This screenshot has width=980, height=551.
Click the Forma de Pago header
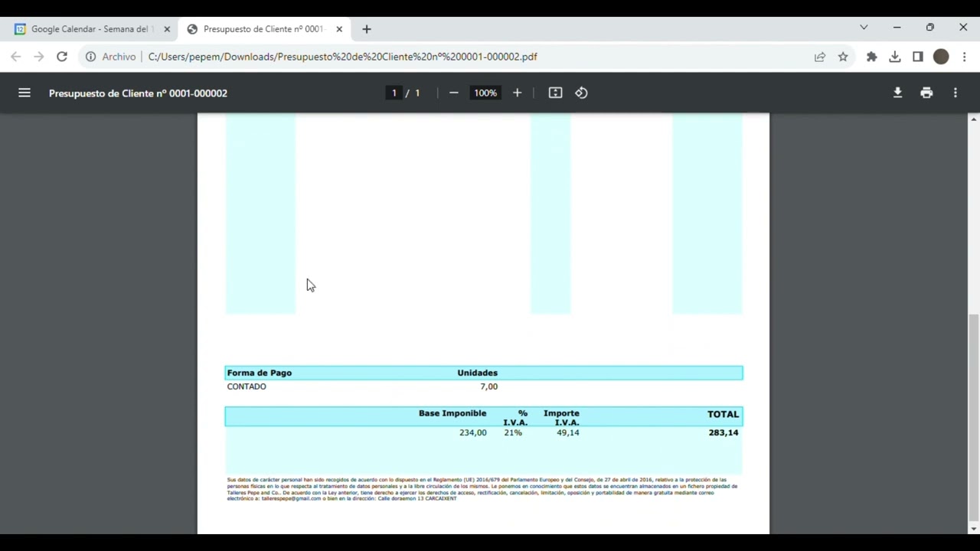coord(260,373)
